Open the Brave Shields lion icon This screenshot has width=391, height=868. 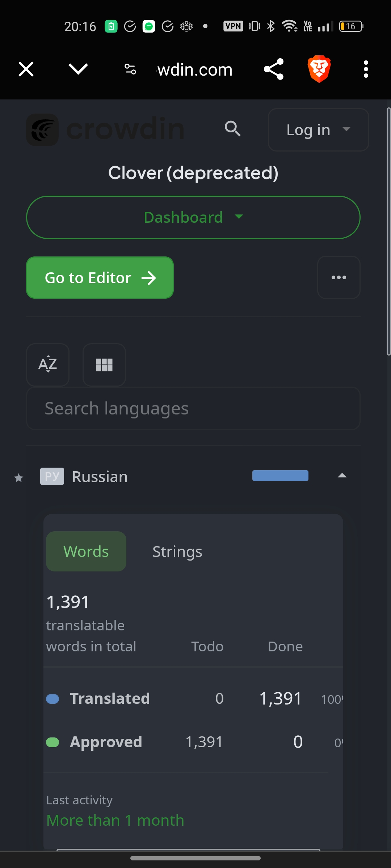pyautogui.click(x=319, y=69)
